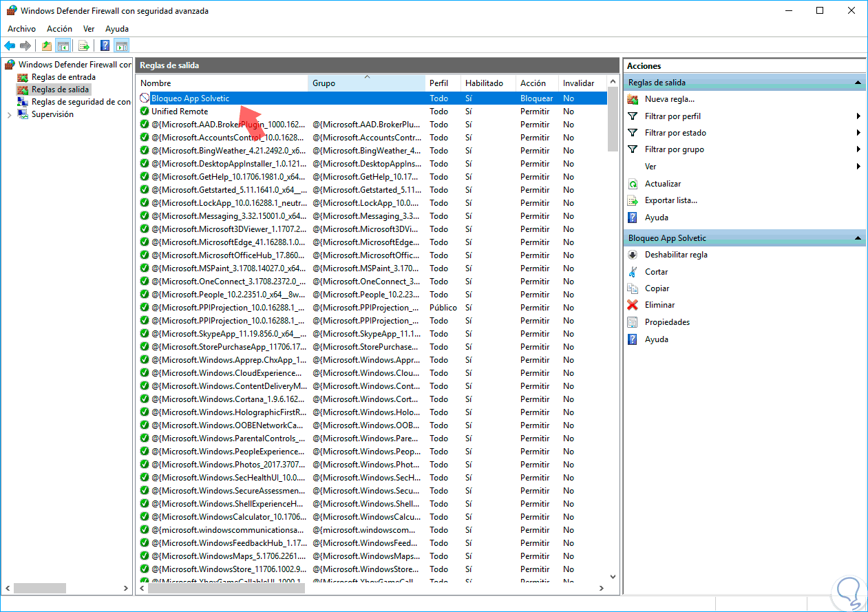The height and width of the screenshot is (612, 868).
Task: Go forward with the gray arrow
Action: [x=25, y=45]
